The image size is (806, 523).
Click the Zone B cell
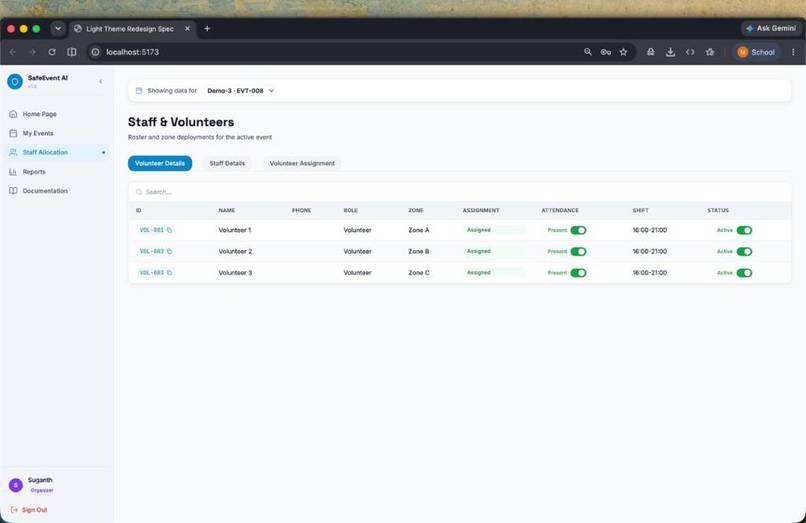[418, 251]
